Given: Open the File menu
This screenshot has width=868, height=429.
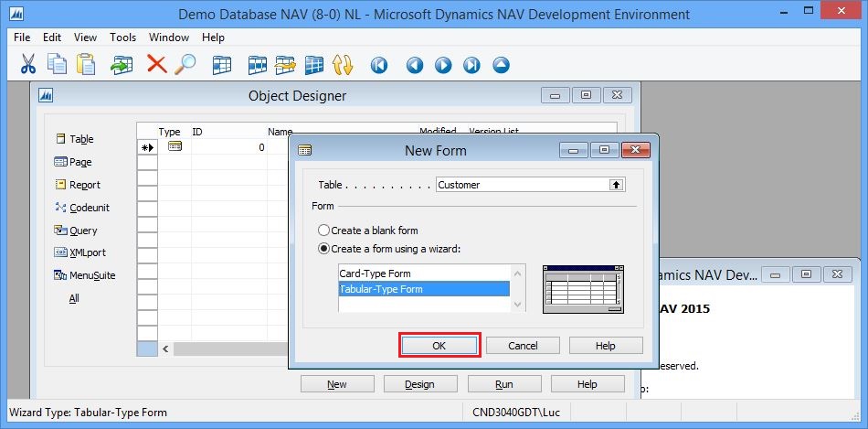Looking at the screenshot, I should click(x=22, y=38).
